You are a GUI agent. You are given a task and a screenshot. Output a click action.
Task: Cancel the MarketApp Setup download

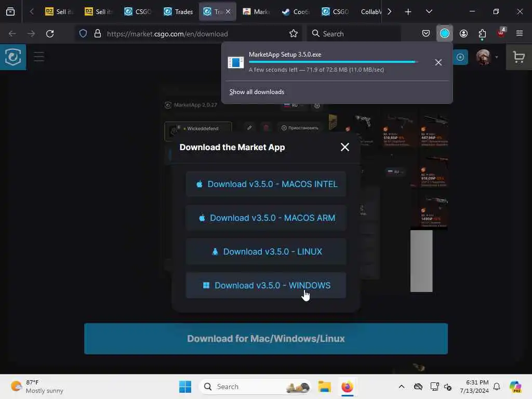coord(438,62)
